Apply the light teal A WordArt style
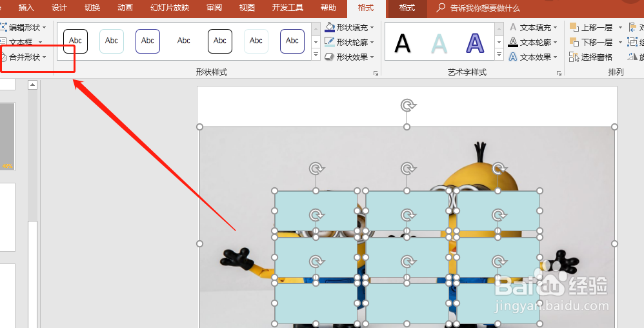Image resolution: width=644 pixels, height=328 pixels. (x=439, y=43)
